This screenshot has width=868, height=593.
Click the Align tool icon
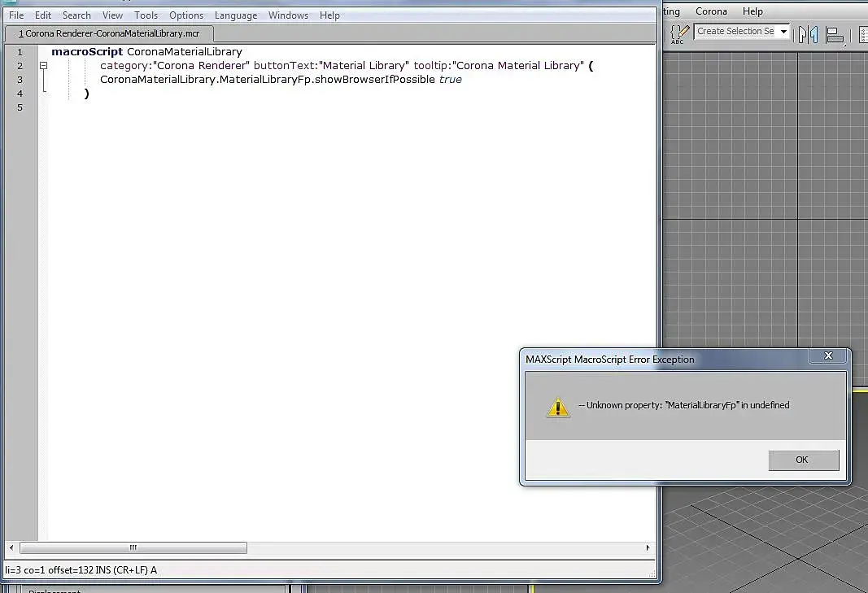(834, 35)
